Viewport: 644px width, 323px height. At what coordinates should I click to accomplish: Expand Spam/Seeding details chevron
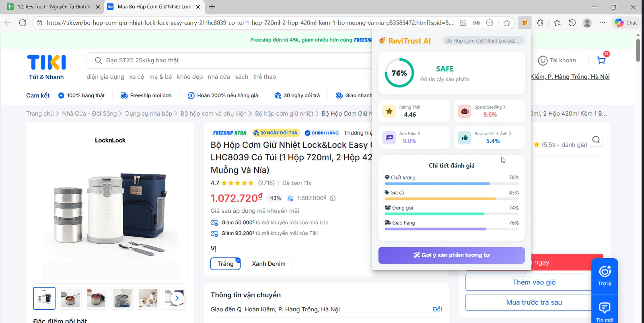click(x=504, y=107)
